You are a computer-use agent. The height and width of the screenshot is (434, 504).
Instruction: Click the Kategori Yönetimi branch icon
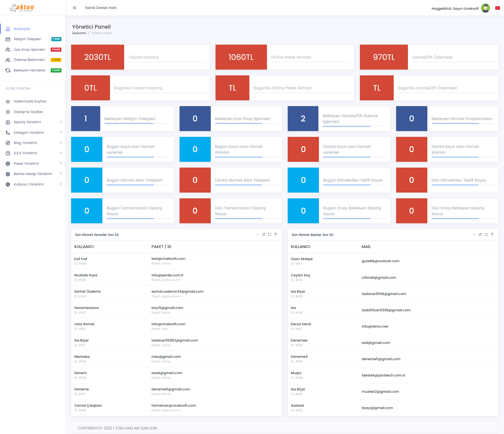click(x=8, y=133)
